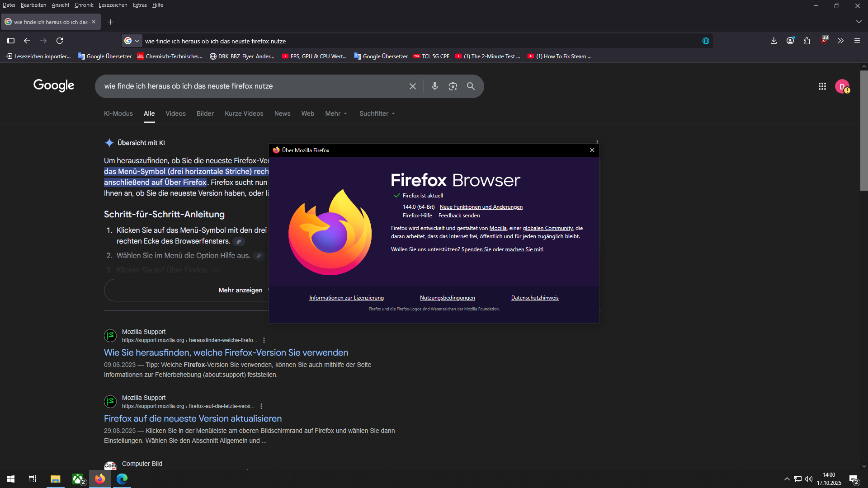Reload the current page
868x488 pixels.
click(60, 41)
